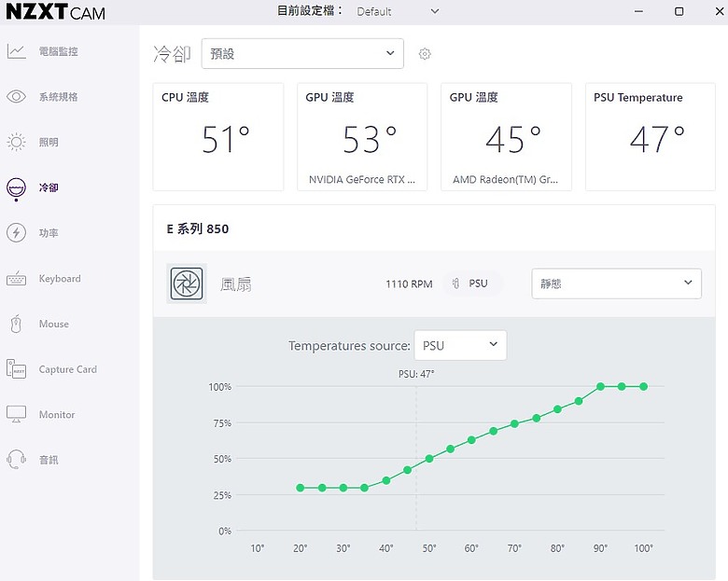Screen dimensions: 728x581
Task: Click the CPU 溫度 51° card
Action: (218, 137)
